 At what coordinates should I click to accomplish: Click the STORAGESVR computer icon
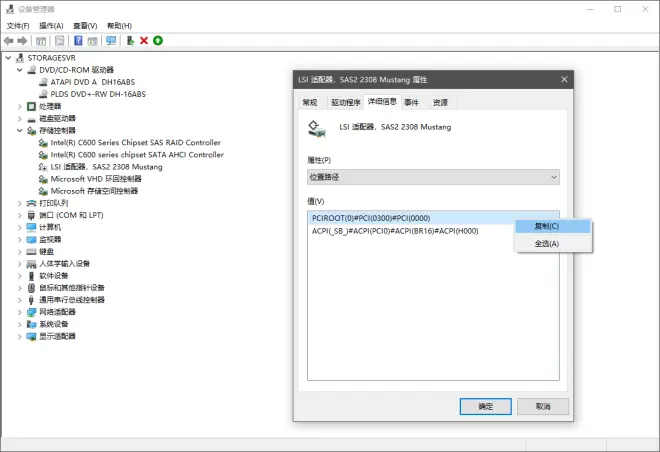click(x=20, y=58)
